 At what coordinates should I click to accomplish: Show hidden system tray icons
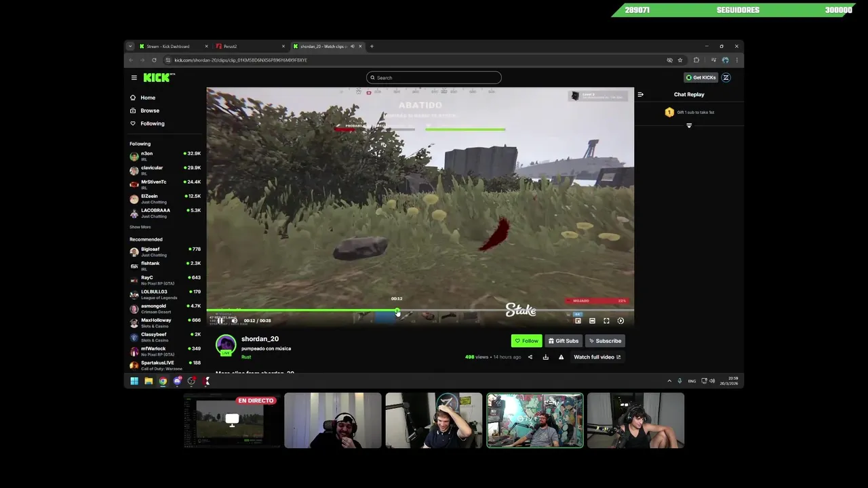669,381
